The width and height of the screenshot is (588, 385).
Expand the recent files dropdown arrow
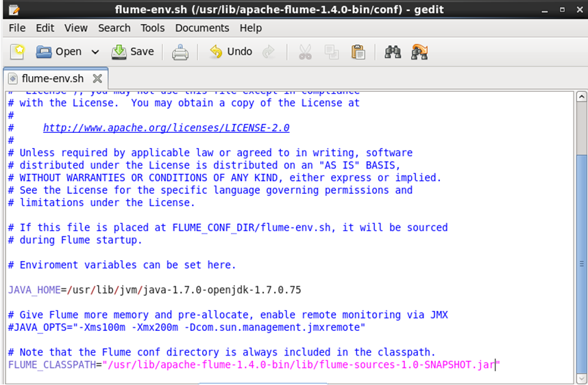(95, 52)
